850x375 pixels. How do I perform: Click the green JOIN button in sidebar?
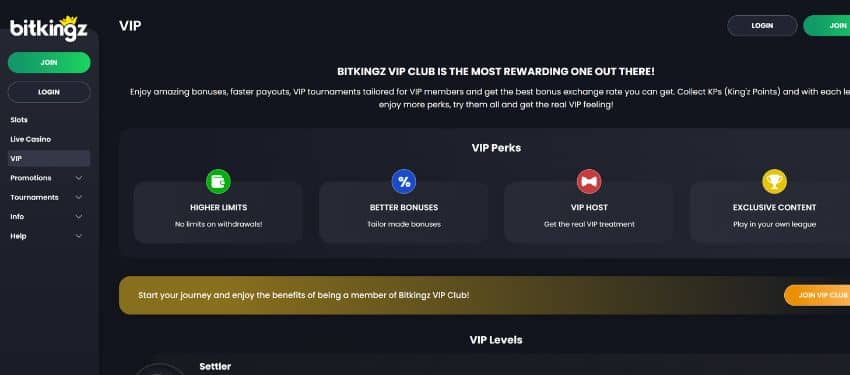(x=49, y=62)
